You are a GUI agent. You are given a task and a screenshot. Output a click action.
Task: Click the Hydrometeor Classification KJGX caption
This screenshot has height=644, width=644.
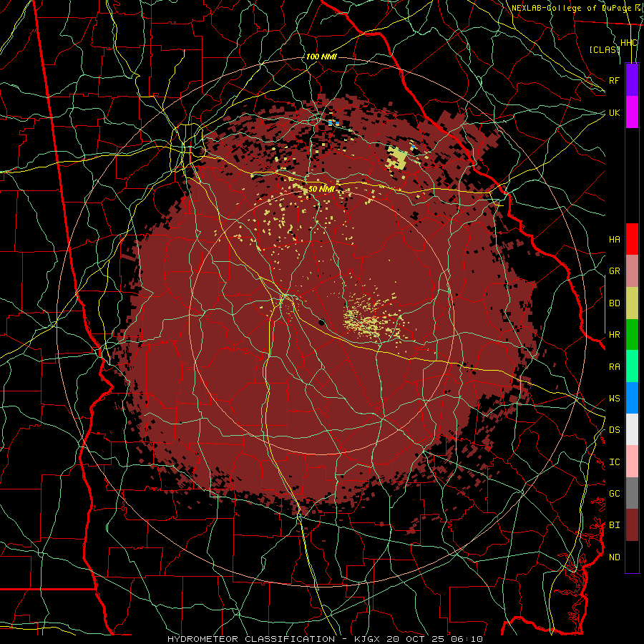(x=325, y=639)
